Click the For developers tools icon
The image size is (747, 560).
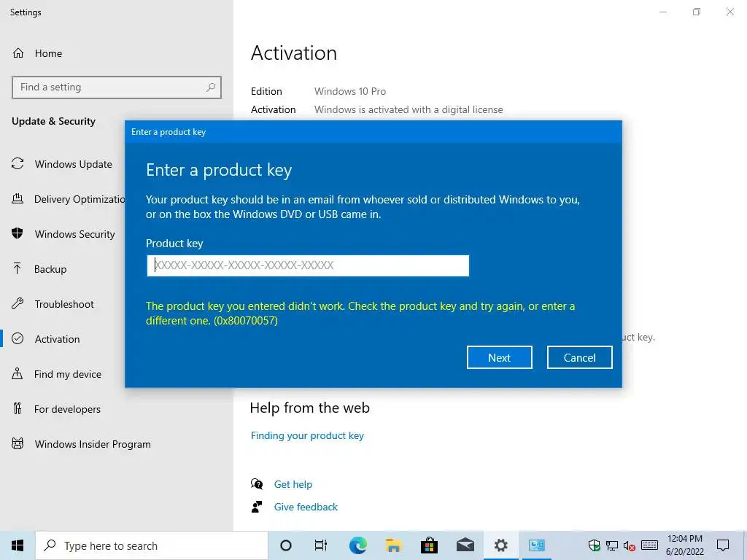click(18, 408)
